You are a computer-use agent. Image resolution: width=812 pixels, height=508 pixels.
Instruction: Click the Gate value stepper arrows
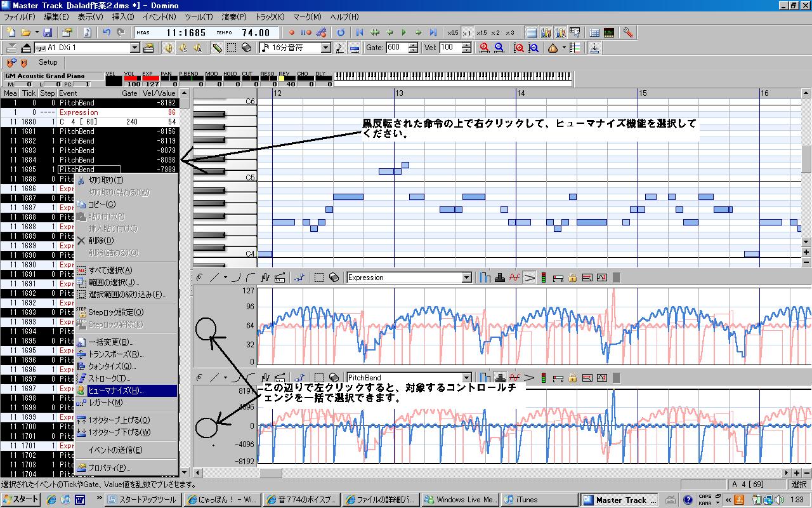click(x=414, y=48)
